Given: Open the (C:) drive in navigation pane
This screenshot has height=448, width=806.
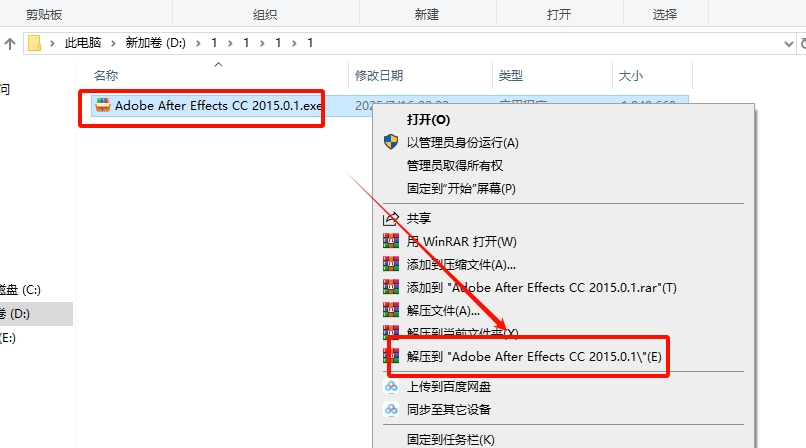Looking at the screenshot, I should point(21,290).
